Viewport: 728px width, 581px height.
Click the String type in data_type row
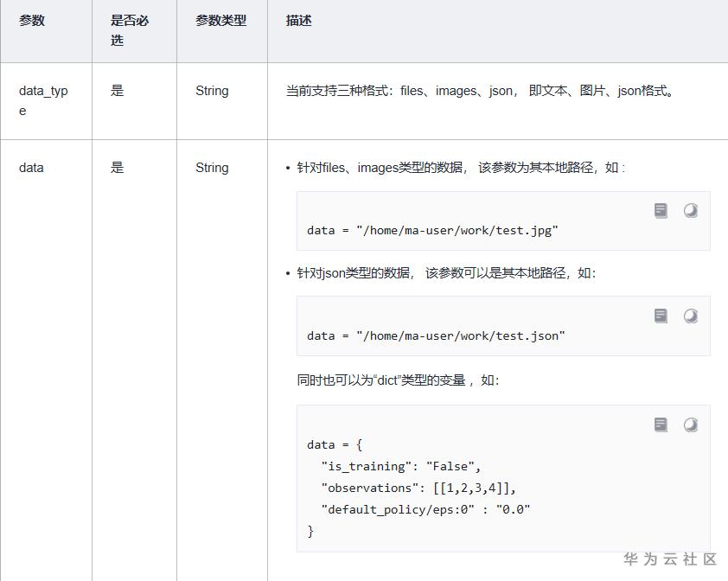[212, 91]
